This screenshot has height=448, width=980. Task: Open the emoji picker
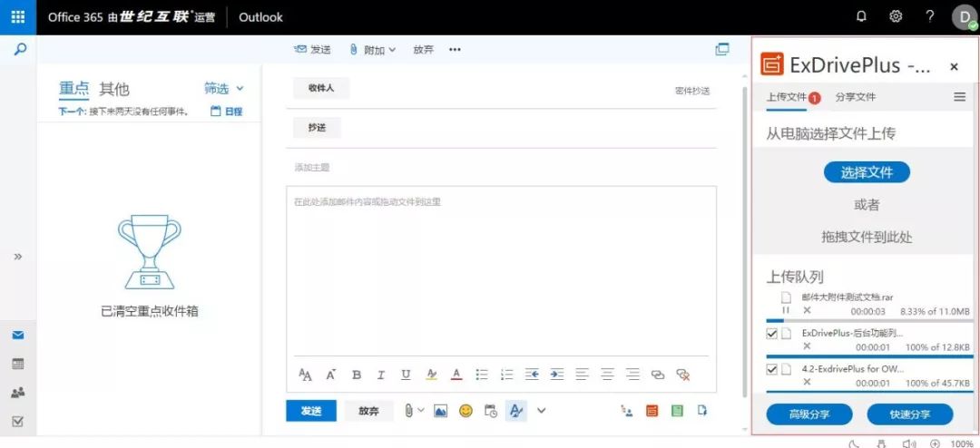[465, 411]
